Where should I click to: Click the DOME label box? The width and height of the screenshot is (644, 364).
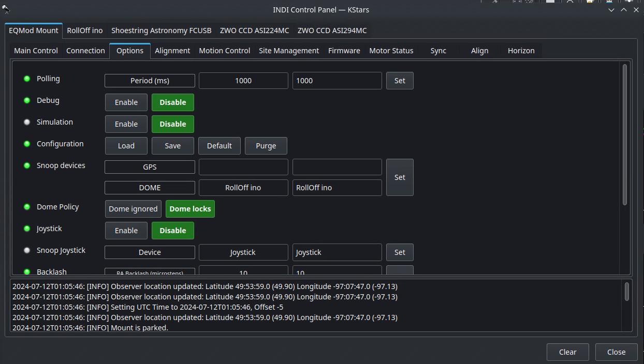(x=150, y=188)
